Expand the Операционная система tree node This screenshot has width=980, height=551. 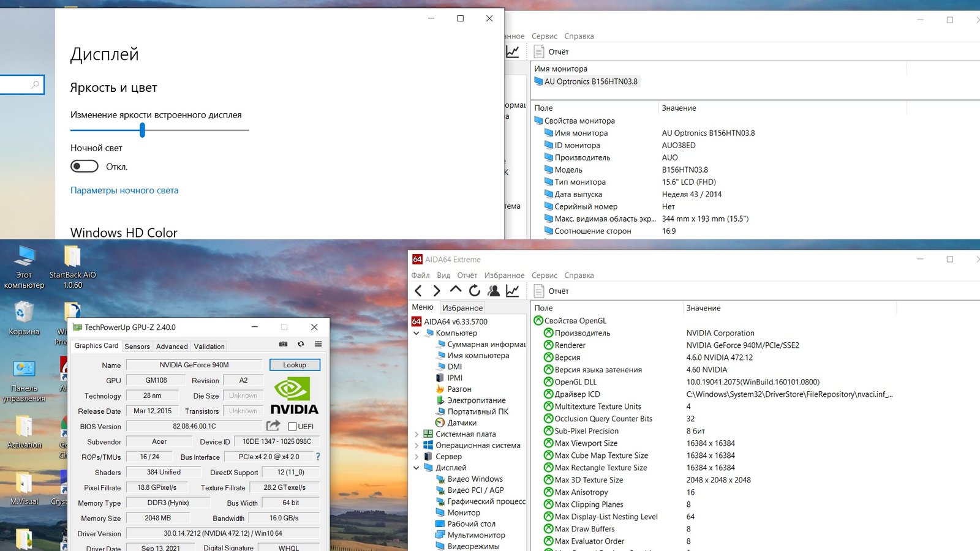click(x=417, y=445)
